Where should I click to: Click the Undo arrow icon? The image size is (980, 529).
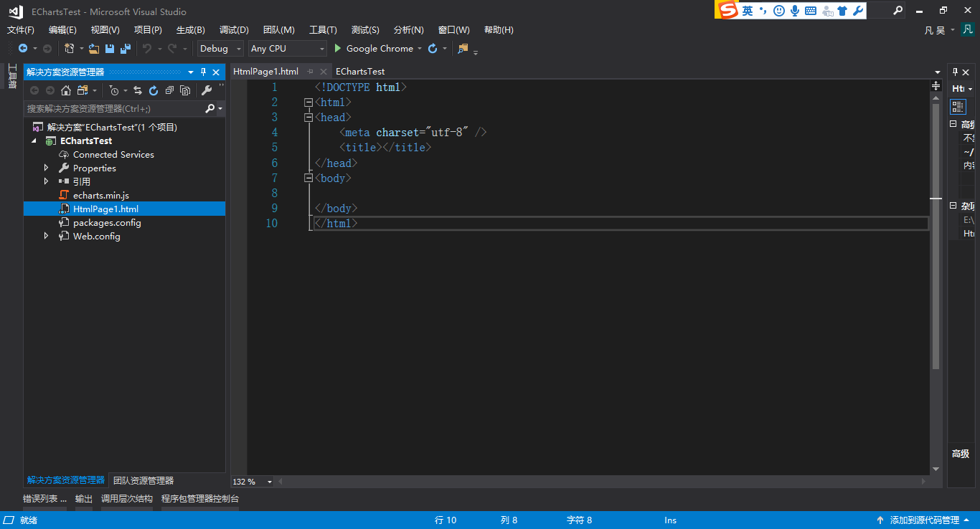click(146, 49)
